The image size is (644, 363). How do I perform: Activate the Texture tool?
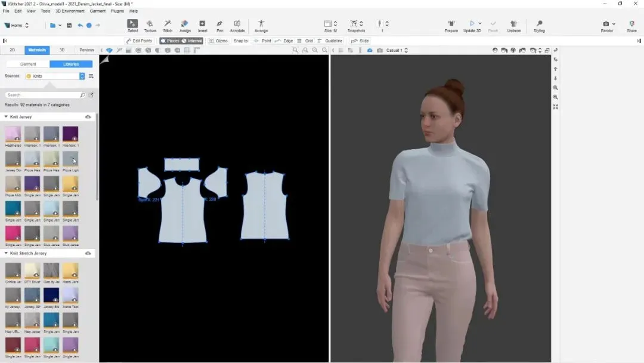point(150,25)
